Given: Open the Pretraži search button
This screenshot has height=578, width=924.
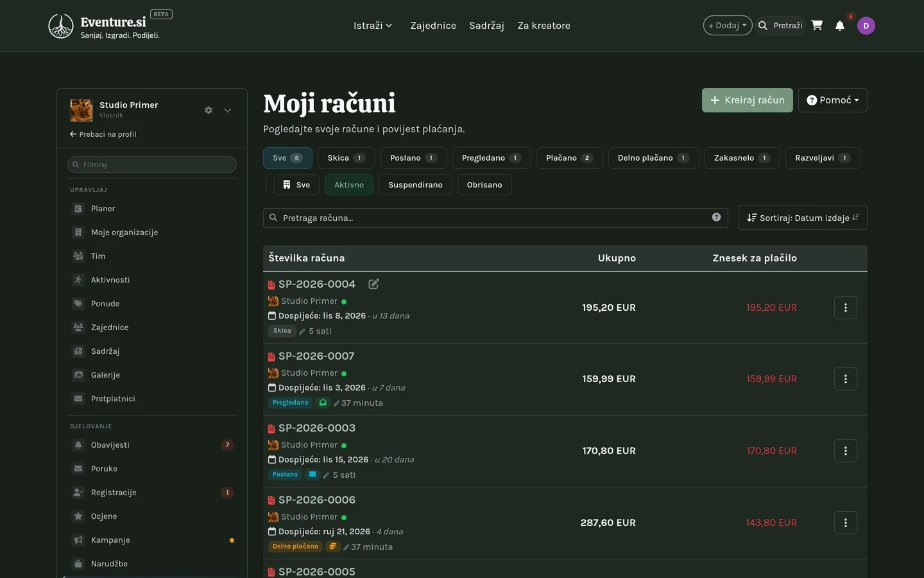Looking at the screenshot, I should [x=780, y=26].
